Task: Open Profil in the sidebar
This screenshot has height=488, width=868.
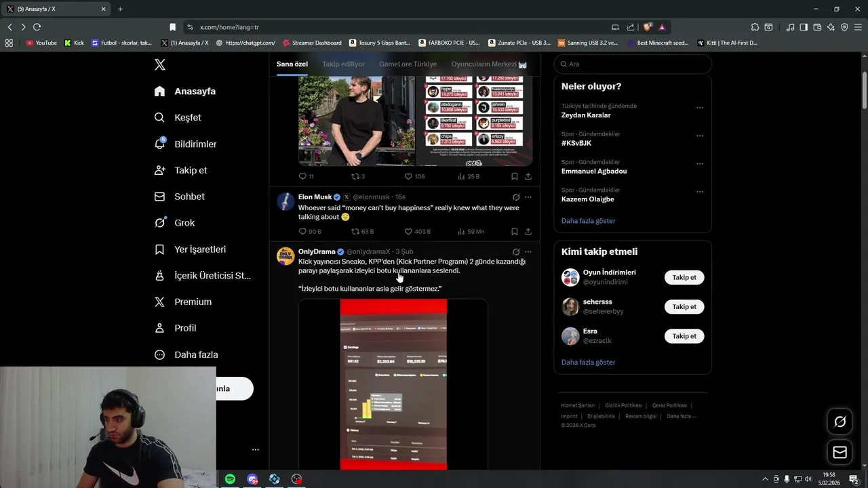Action: (176, 328)
